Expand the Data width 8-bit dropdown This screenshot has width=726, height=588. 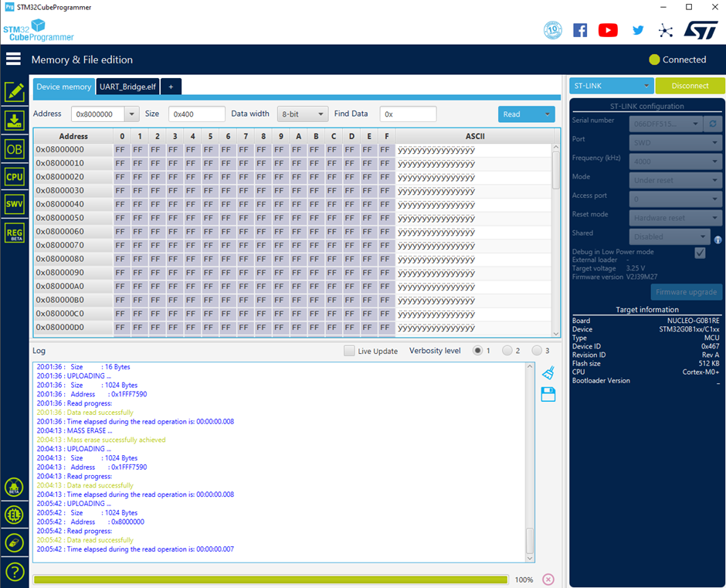click(302, 114)
